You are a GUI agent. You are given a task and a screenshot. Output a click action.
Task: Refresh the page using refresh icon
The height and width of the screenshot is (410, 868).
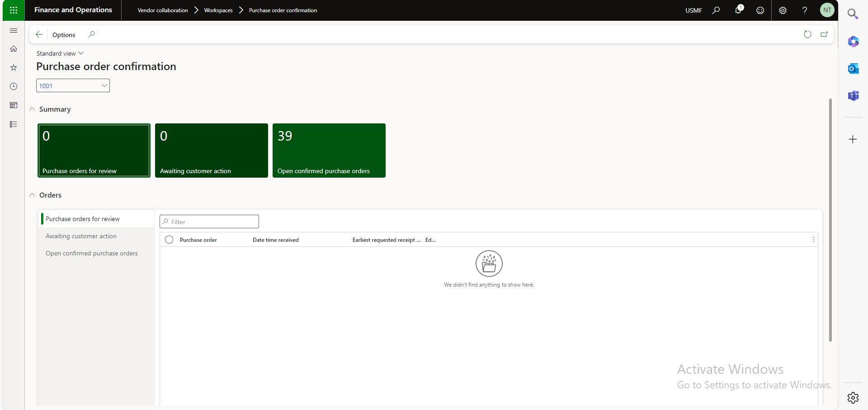click(x=807, y=34)
